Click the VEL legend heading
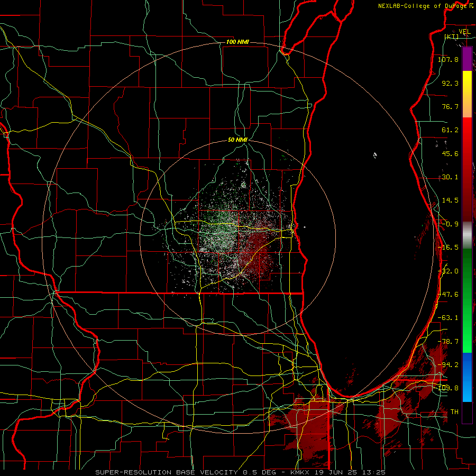Viewport: 476px width, 476px height. [x=464, y=32]
